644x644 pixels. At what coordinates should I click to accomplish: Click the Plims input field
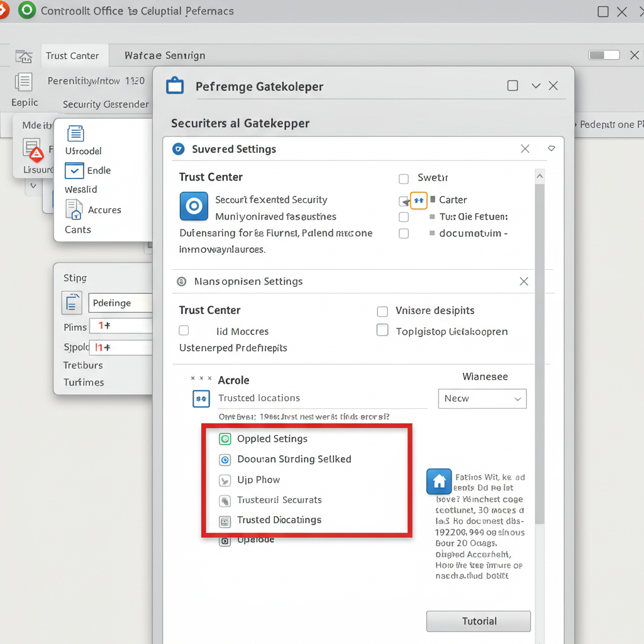coord(121,326)
